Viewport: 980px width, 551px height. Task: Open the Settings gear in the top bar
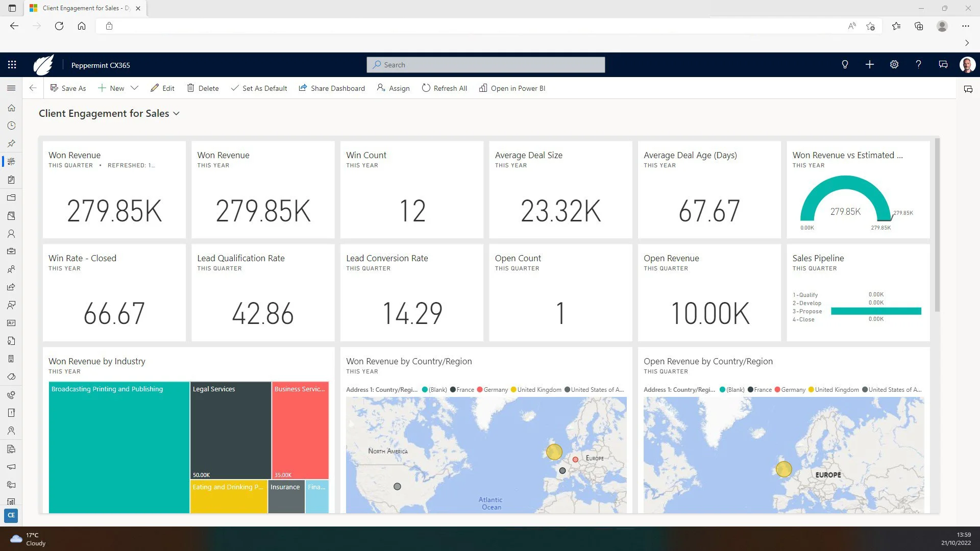pyautogui.click(x=894, y=65)
